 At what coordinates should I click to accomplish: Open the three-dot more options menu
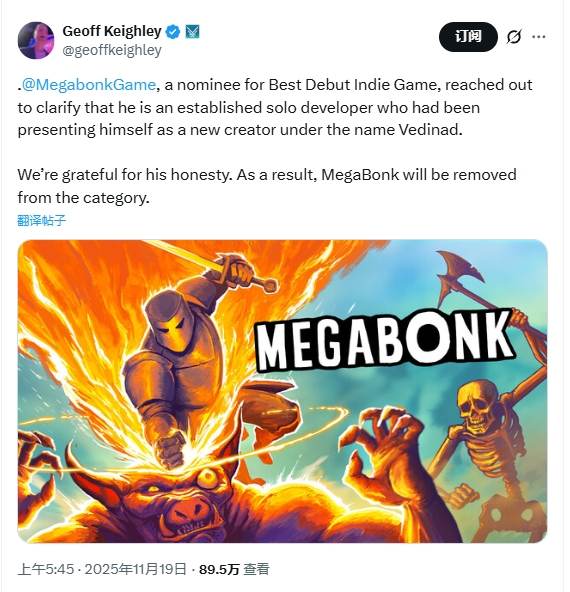coord(539,37)
